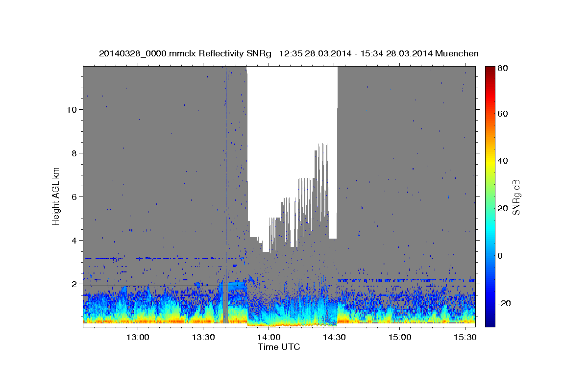
Task: Click the Height AGL km axis title
Action: (x=56, y=196)
